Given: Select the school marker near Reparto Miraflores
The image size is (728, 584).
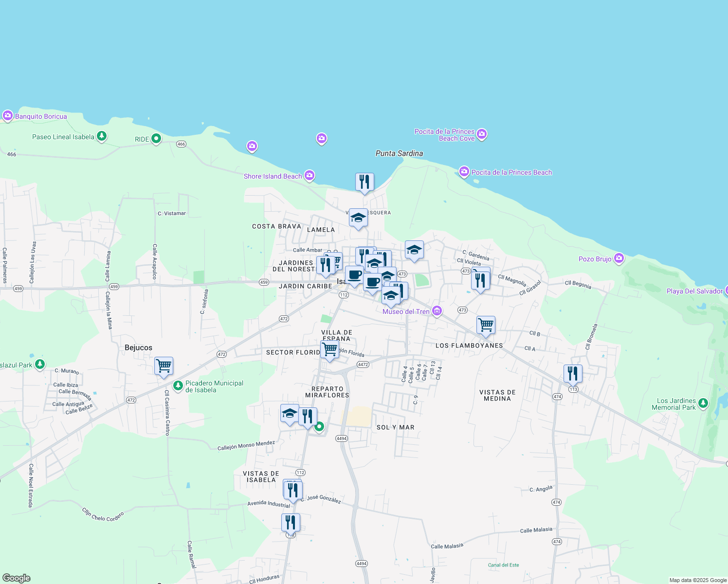Looking at the screenshot, I should tap(289, 414).
